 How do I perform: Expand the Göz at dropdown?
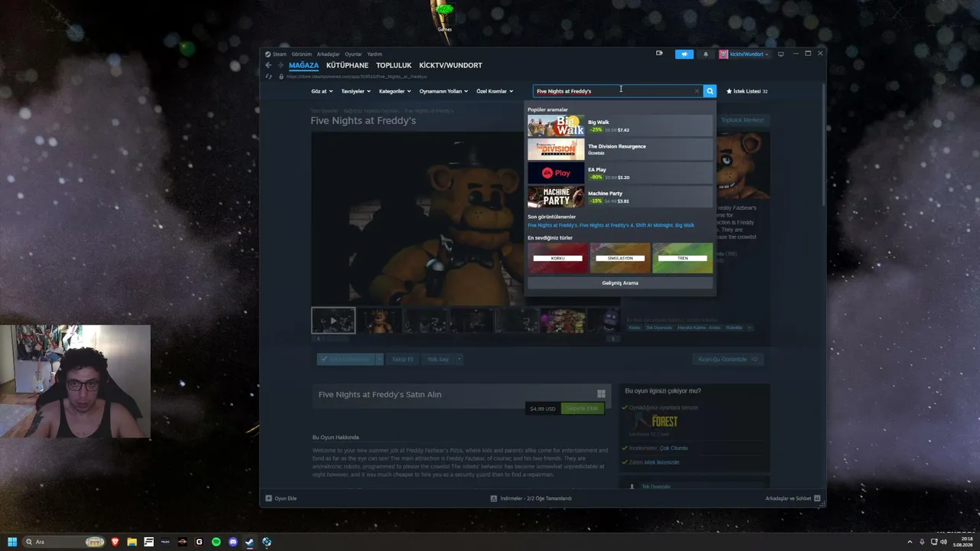click(x=322, y=91)
